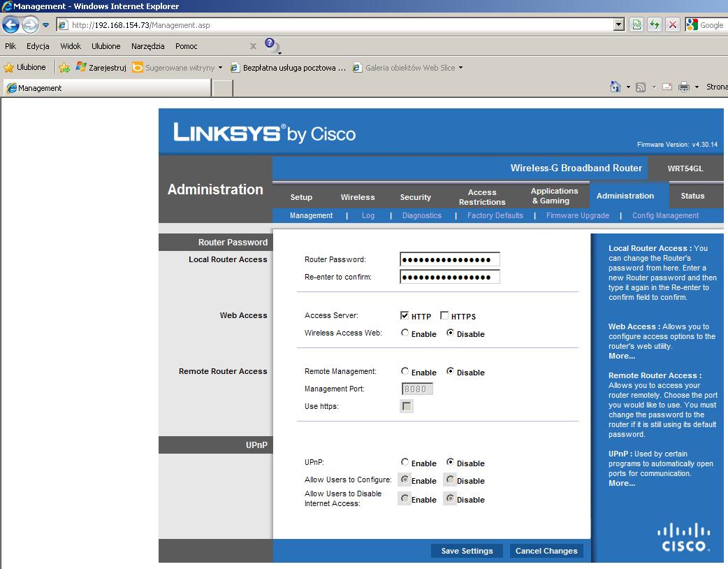Stop loading with the red X icon
Screen dimensions: 728x569
[672, 24]
